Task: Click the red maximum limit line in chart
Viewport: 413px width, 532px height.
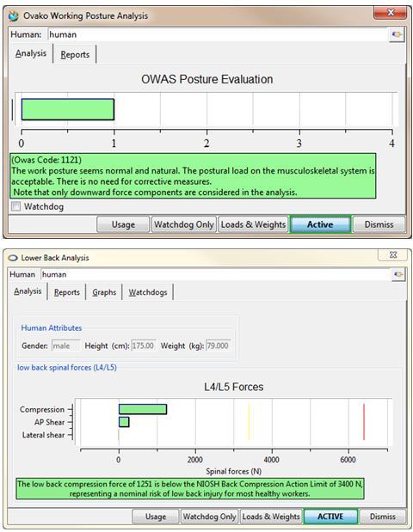Action: pyautogui.click(x=364, y=422)
